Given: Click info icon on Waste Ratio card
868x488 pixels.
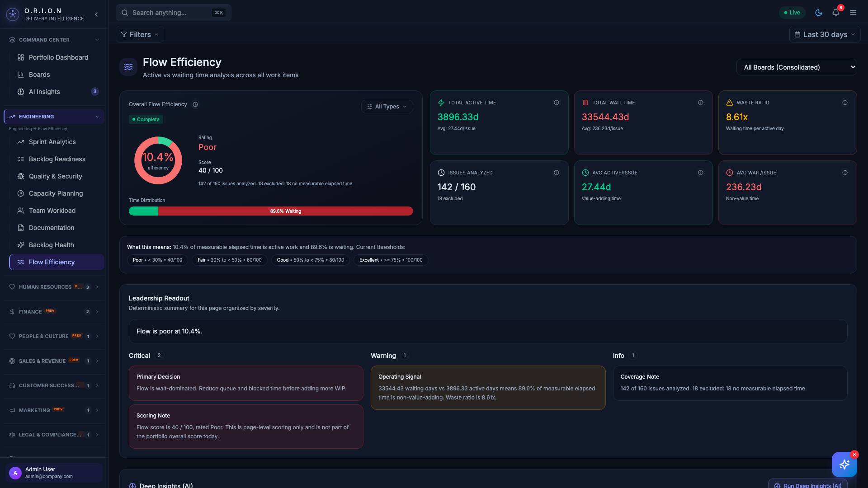Looking at the screenshot, I should coord(844,103).
